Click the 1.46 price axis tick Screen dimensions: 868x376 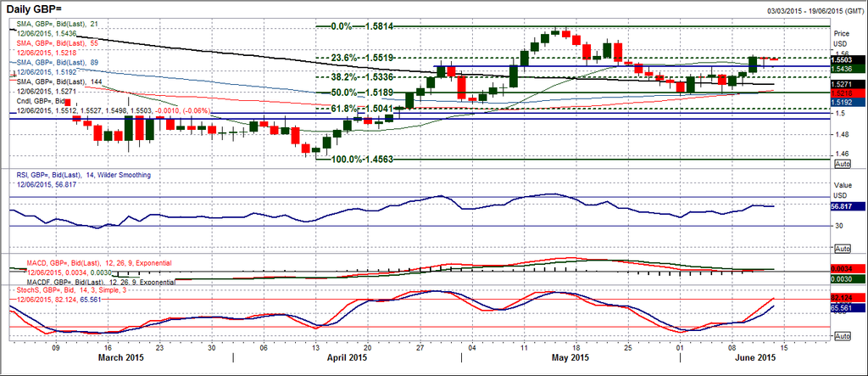(x=840, y=154)
